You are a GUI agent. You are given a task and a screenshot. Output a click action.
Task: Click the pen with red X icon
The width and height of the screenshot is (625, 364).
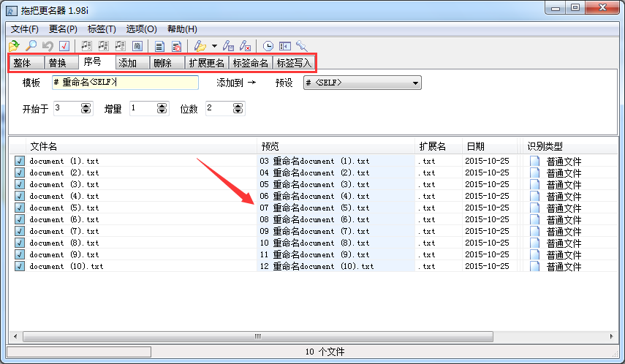click(x=245, y=46)
